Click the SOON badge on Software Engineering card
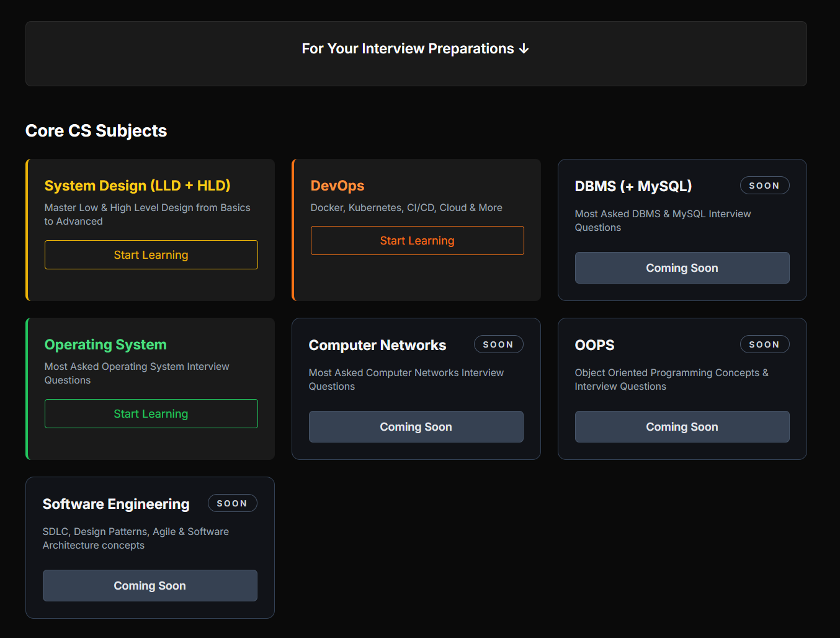Viewport: 840px width, 638px height. [232, 503]
